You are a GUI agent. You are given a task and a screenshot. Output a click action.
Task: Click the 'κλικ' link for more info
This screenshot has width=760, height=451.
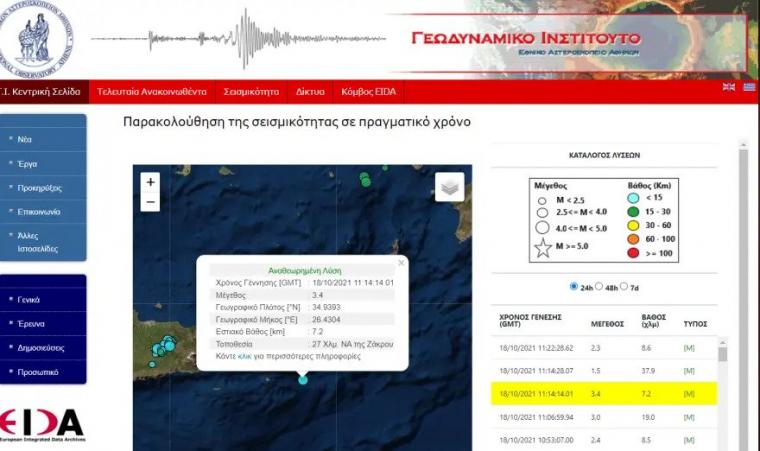246,356
